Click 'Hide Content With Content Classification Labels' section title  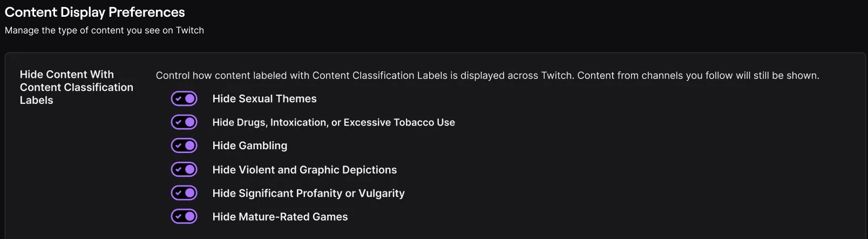point(76,87)
